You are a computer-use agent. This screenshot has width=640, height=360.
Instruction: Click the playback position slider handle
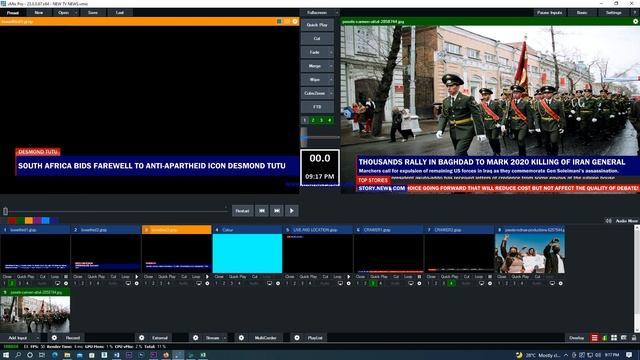point(6,211)
